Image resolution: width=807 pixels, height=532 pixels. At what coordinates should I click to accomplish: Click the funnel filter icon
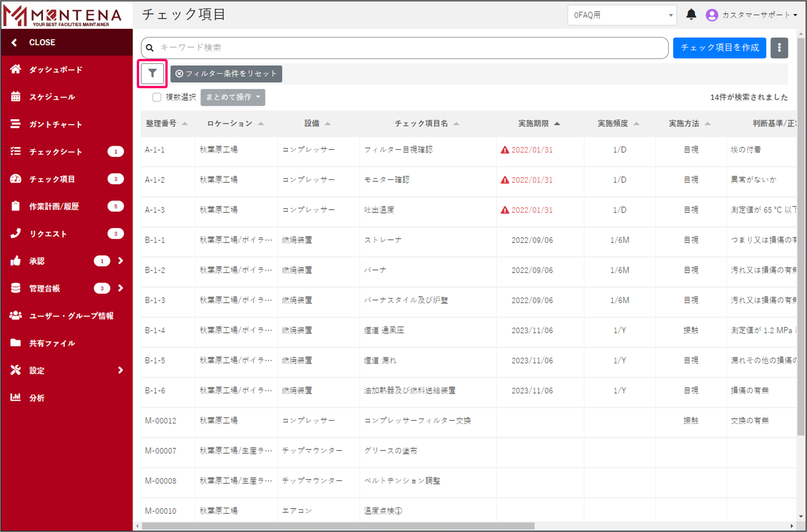[x=152, y=73]
